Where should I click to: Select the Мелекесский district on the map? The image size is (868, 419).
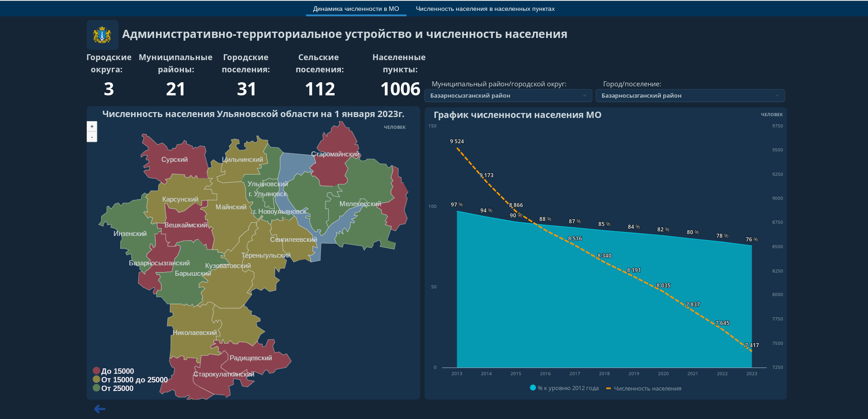tap(360, 204)
